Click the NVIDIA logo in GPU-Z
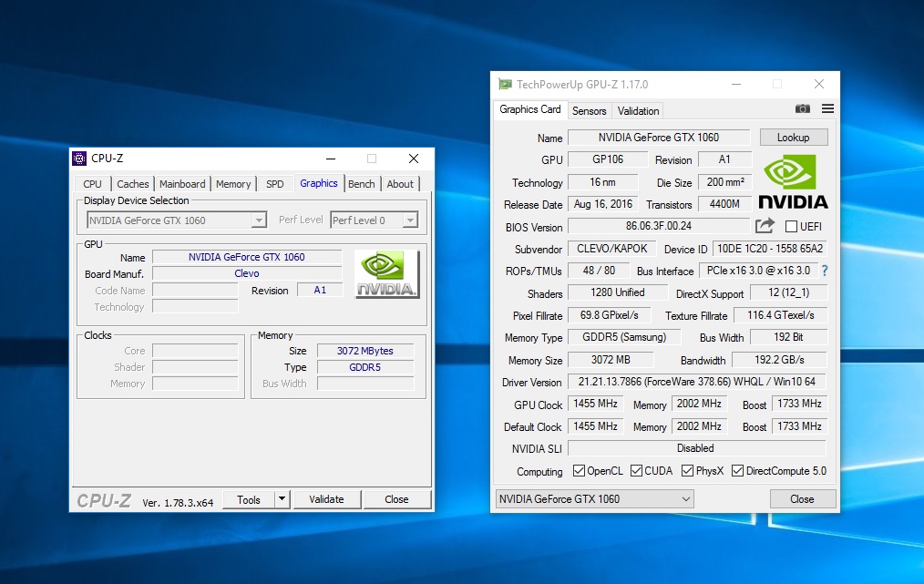Screen dimensions: 924x584 pyautogui.click(x=793, y=181)
